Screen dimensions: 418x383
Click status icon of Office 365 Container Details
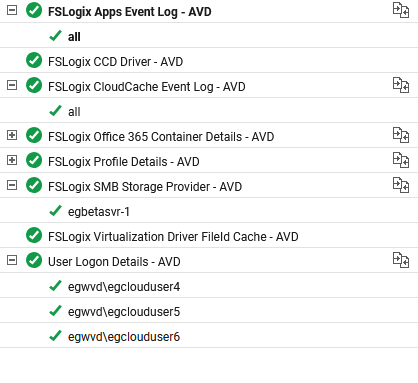tap(34, 135)
